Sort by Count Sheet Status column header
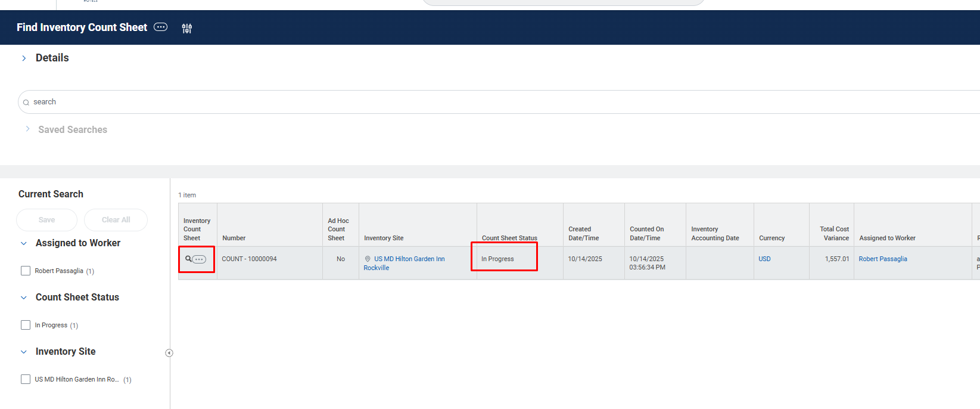Screen dimensions: 980x409 [509, 238]
